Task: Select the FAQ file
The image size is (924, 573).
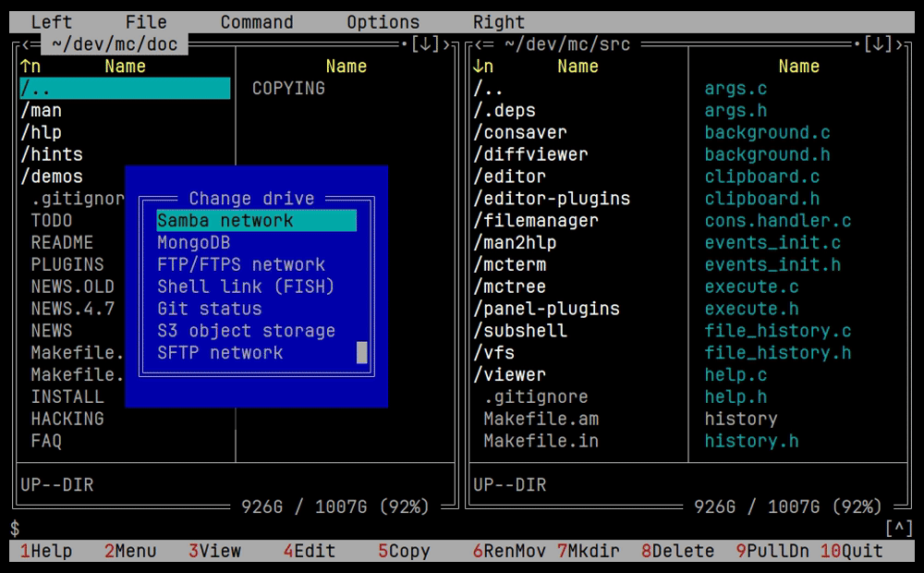Action: tap(46, 441)
